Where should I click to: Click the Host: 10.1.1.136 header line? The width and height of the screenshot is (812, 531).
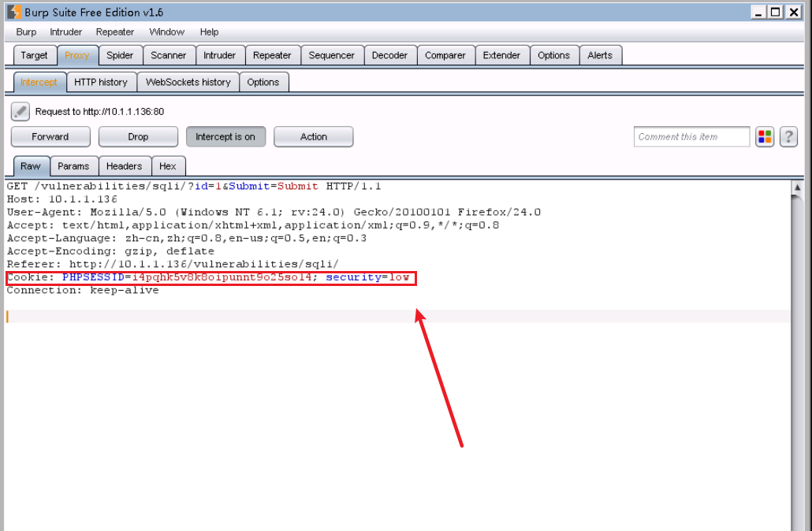coord(62,199)
